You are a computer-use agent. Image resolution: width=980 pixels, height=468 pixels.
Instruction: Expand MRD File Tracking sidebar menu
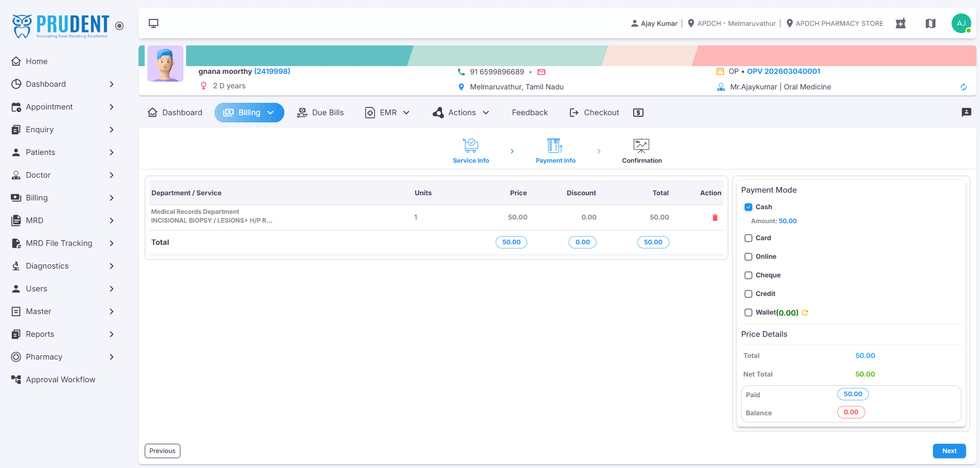click(x=62, y=243)
